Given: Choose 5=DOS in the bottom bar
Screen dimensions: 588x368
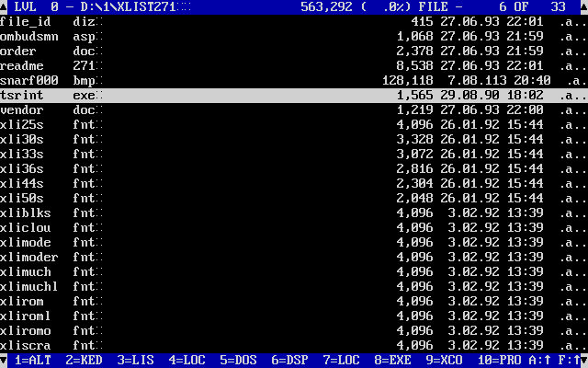Looking at the screenshot, I should tap(239, 361).
